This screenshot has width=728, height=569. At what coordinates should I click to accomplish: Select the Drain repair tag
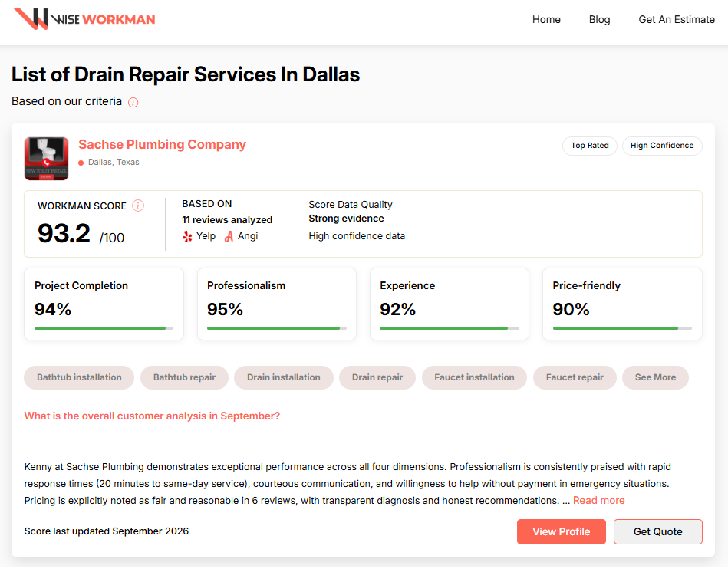377,378
